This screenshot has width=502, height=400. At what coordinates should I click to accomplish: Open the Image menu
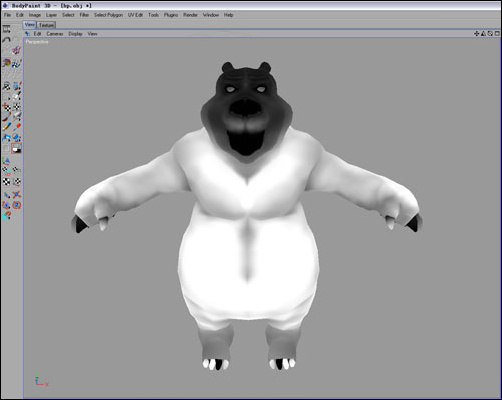tap(34, 15)
